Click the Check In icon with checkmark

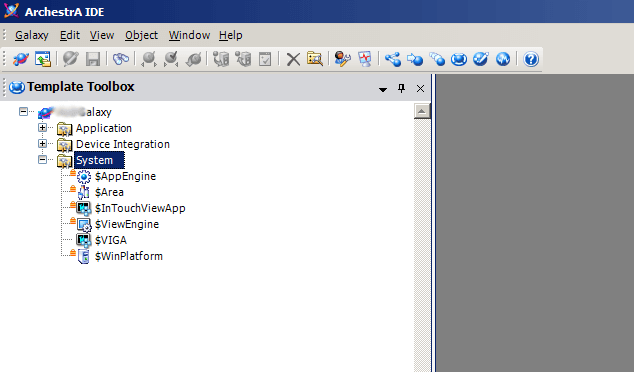click(171, 59)
